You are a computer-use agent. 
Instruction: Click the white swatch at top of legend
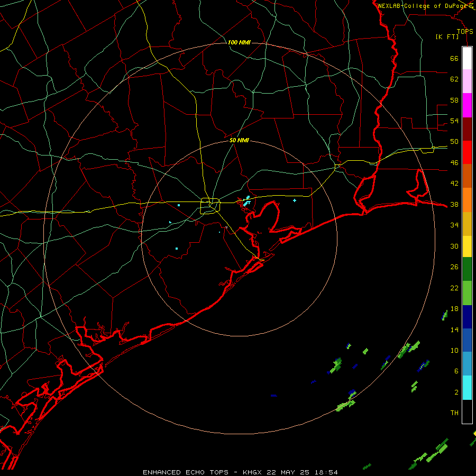tap(467, 58)
